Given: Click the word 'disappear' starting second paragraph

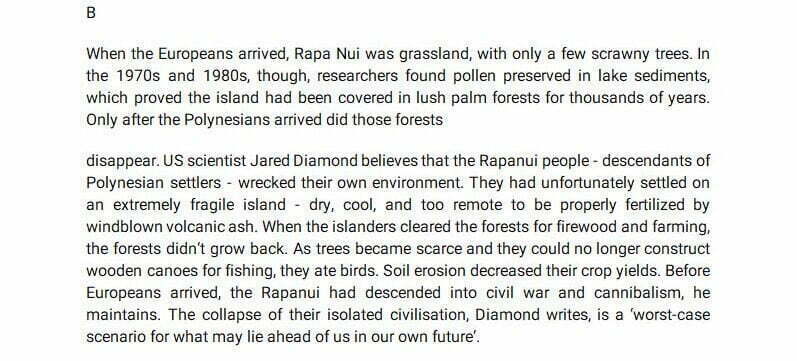Looking at the screenshot, I should [121, 161].
